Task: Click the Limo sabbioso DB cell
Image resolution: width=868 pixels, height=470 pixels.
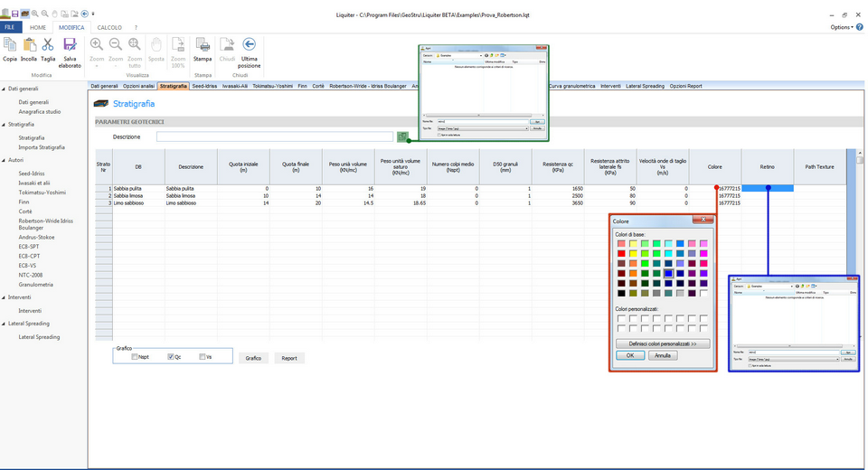Action: (x=138, y=203)
